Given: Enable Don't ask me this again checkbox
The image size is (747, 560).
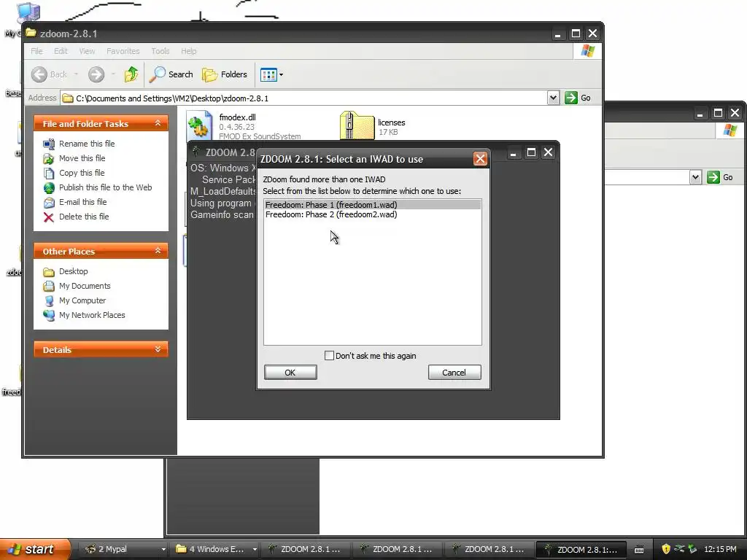Looking at the screenshot, I should [x=329, y=356].
